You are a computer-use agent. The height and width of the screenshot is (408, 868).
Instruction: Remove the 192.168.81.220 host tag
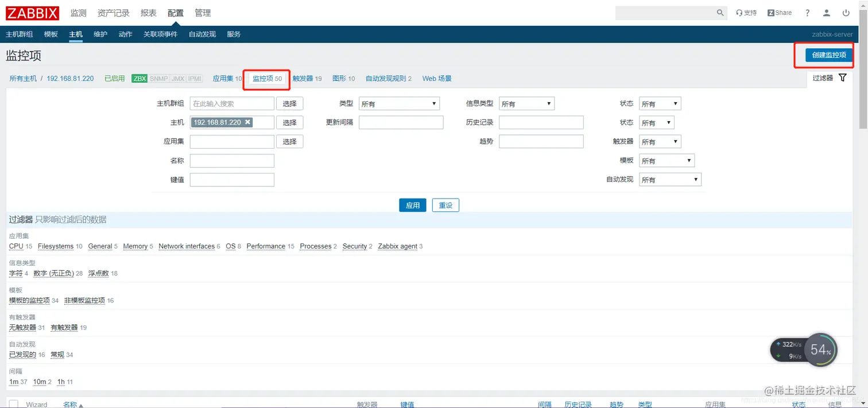pyautogui.click(x=247, y=122)
